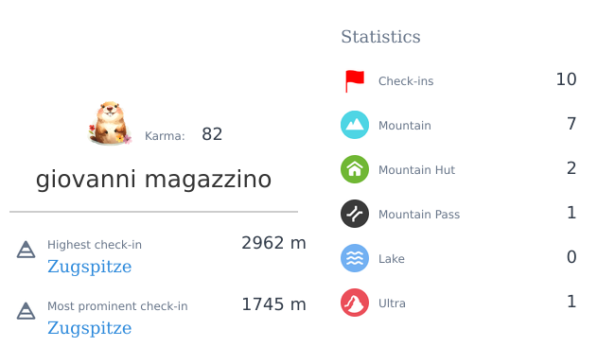Image resolution: width=615 pixels, height=364 pixels.
Task: Open Zugspitze link under Highest check-in
Action: (x=90, y=267)
